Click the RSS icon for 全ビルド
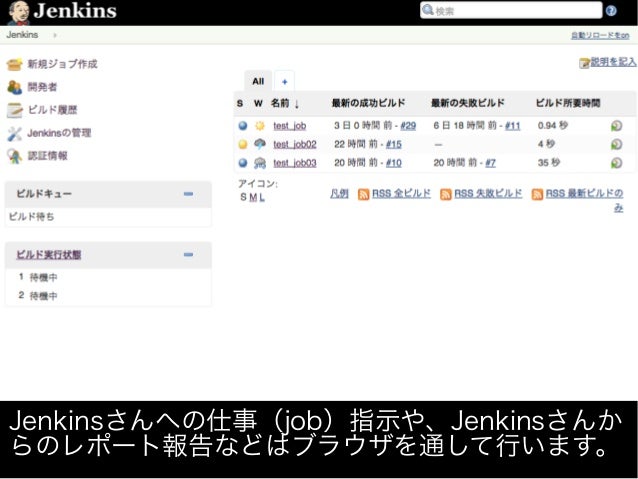Image resolution: width=638 pixels, height=479 pixels. click(363, 194)
